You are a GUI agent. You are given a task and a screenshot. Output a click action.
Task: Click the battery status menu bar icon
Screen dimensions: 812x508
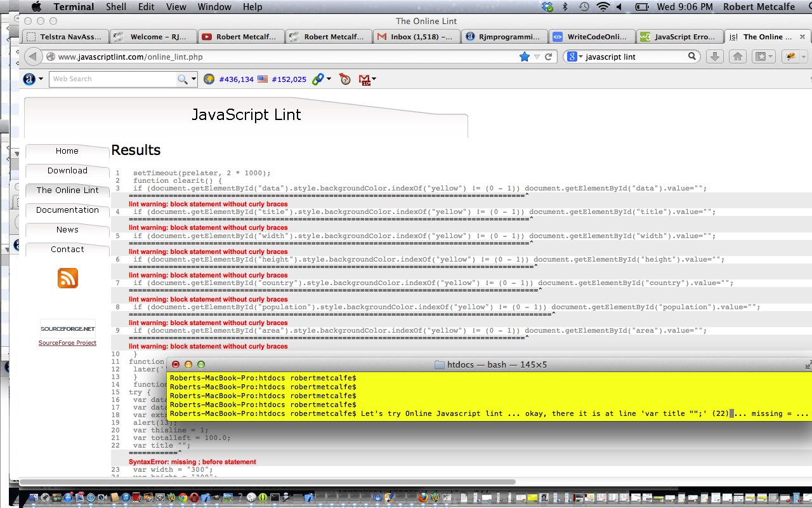[x=642, y=7]
